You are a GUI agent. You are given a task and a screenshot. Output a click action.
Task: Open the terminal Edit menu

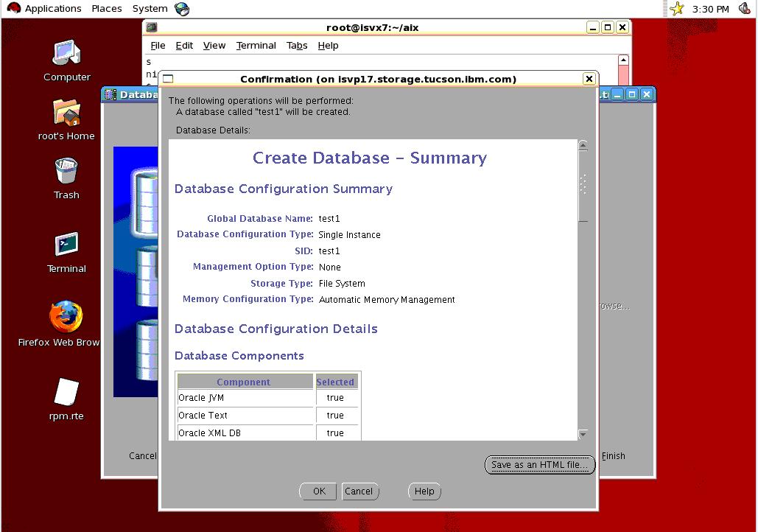(184, 46)
